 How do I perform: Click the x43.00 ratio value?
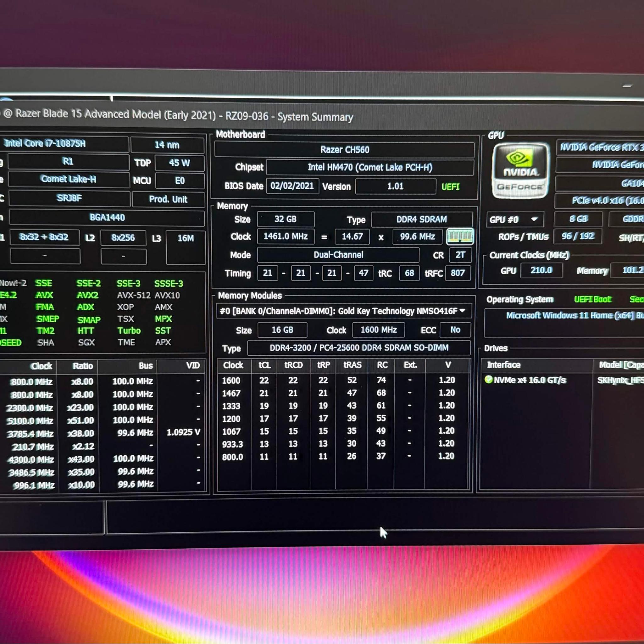coord(81,459)
